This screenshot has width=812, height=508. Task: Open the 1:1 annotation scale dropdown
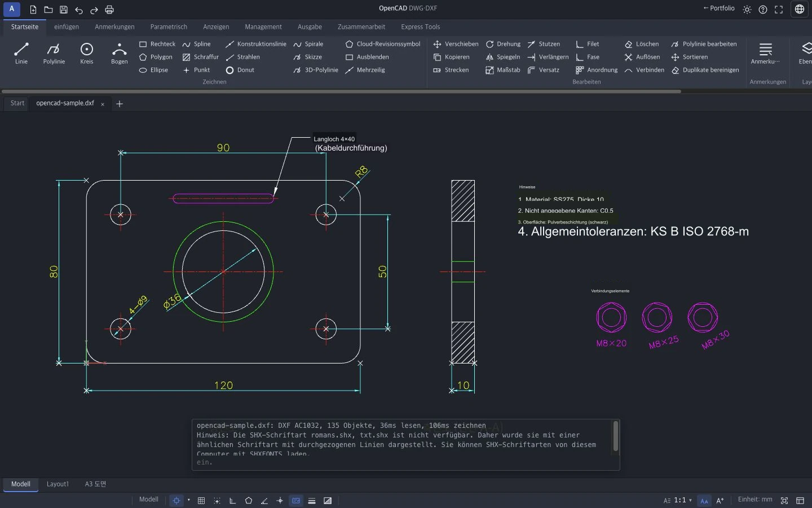[678, 501]
